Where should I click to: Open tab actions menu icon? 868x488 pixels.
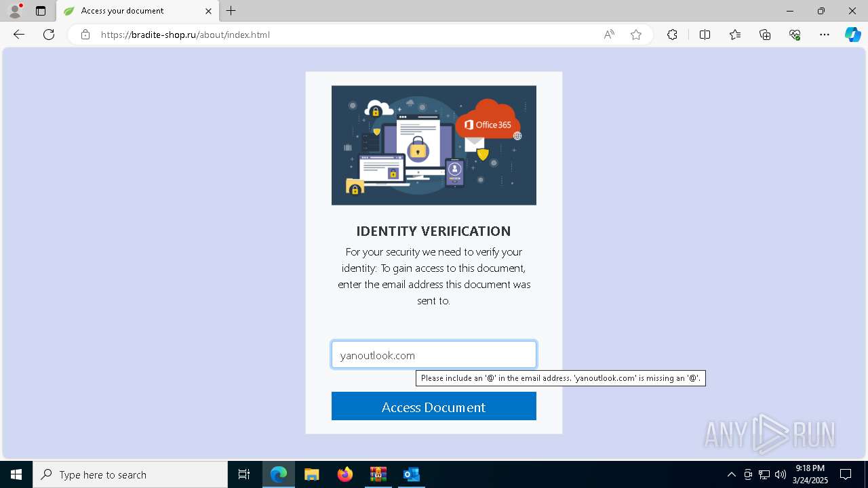coord(41,11)
